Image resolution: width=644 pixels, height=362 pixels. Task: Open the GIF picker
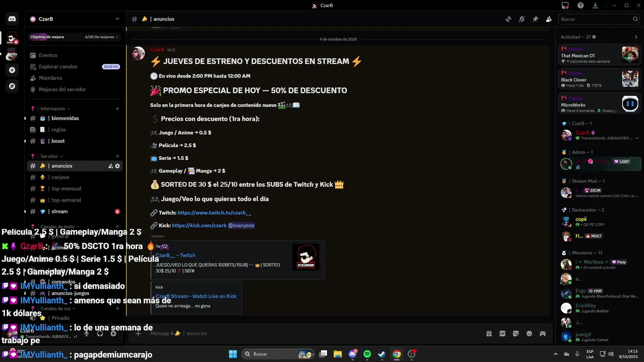point(502,333)
